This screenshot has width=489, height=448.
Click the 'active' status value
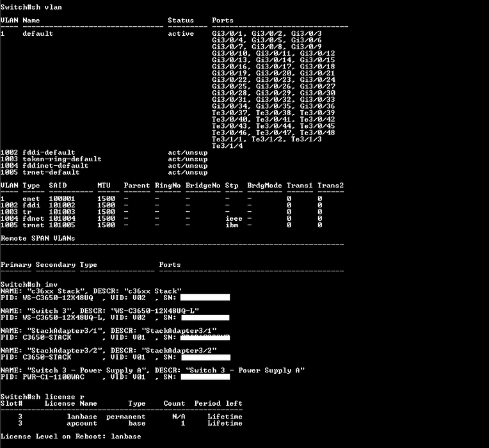pos(181,33)
